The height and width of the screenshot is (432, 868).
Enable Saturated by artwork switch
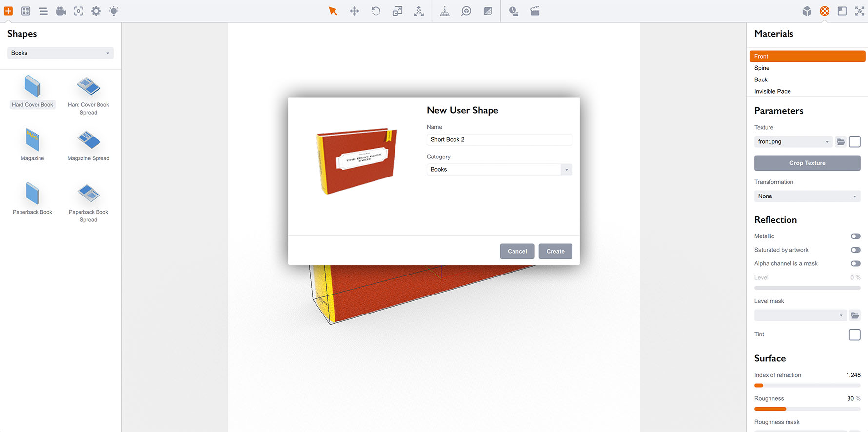pyautogui.click(x=855, y=250)
